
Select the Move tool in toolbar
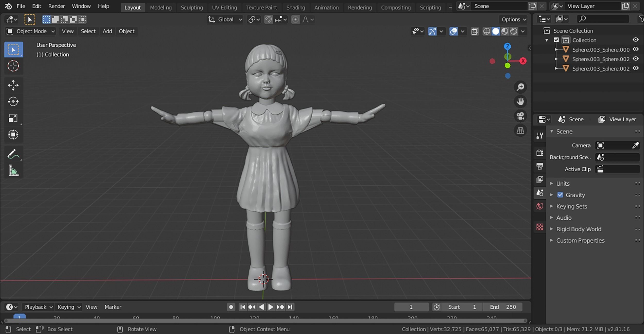tap(13, 85)
